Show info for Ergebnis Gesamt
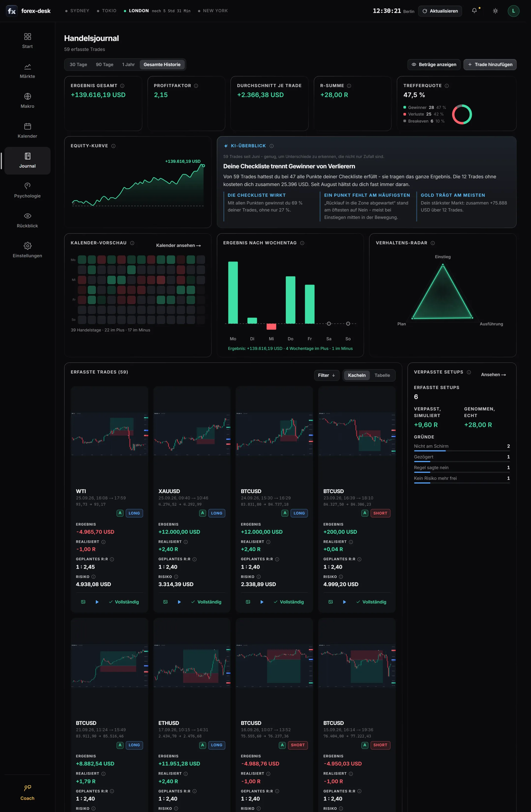531x812 pixels. click(122, 86)
